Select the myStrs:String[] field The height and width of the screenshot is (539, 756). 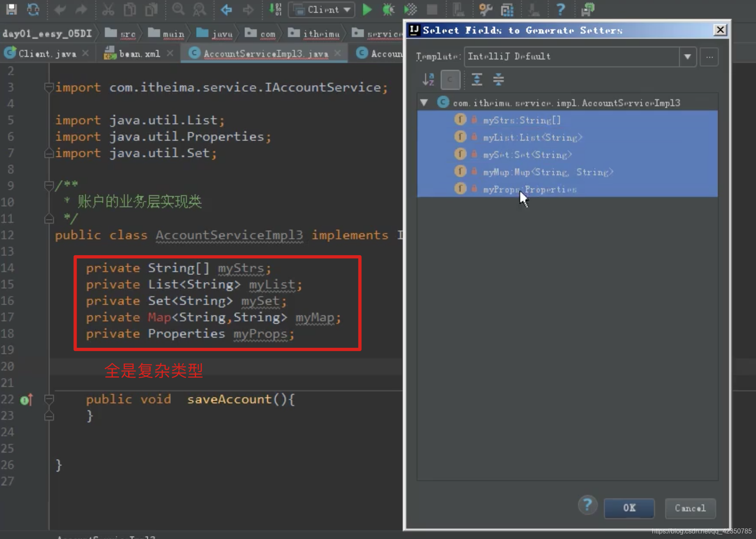567,120
